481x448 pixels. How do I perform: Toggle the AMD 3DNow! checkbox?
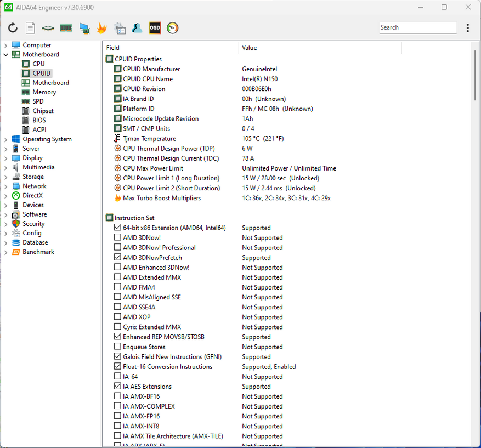click(x=117, y=238)
